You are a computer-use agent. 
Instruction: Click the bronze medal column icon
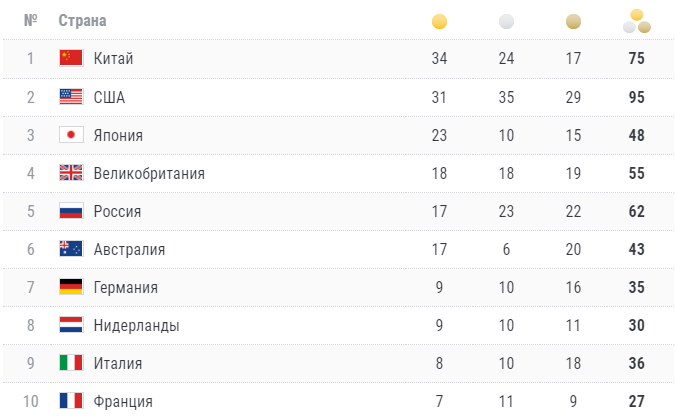pyautogui.click(x=573, y=22)
